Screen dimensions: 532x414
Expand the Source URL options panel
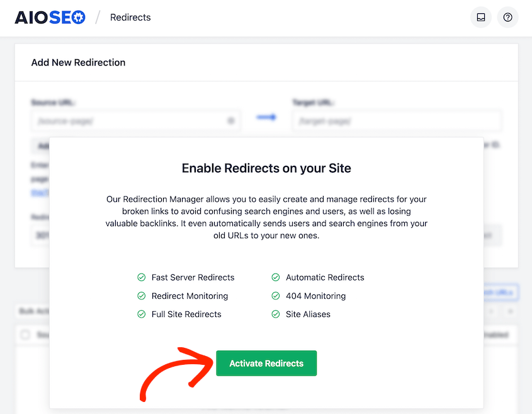[39, 146]
